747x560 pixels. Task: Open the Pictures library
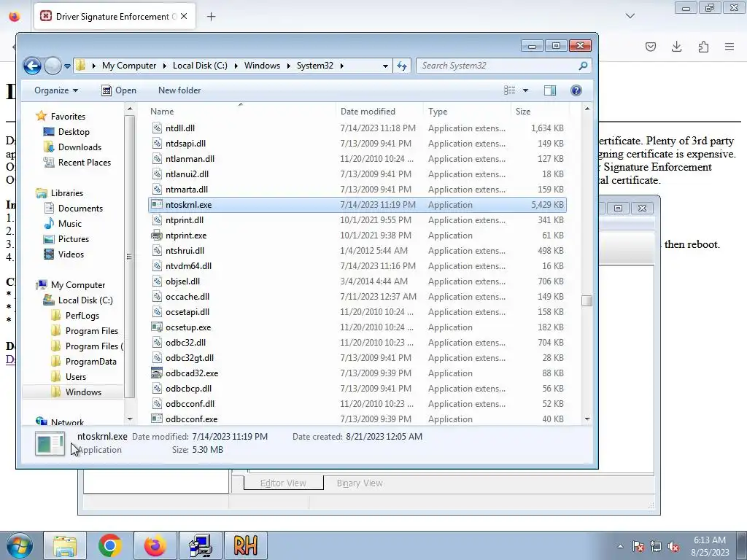coord(74,238)
